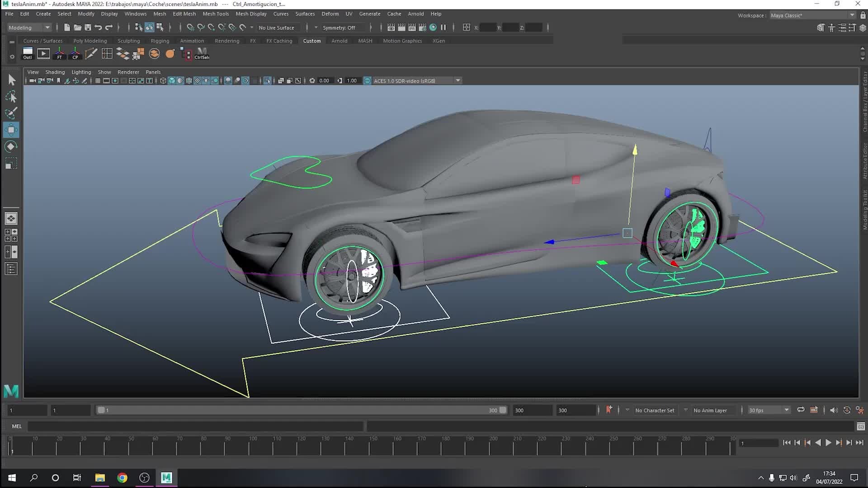Switch to the Poly Modeling shelf tab
Viewport: 868px width, 488px height.
pyautogui.click(x=90, y=41)
